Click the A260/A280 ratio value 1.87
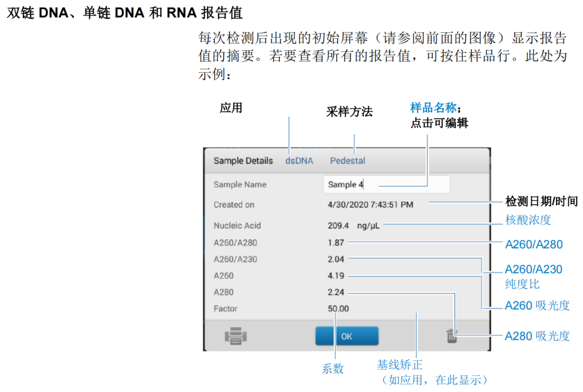This screenshot has height=392, width=583. [x=336, y=243]
